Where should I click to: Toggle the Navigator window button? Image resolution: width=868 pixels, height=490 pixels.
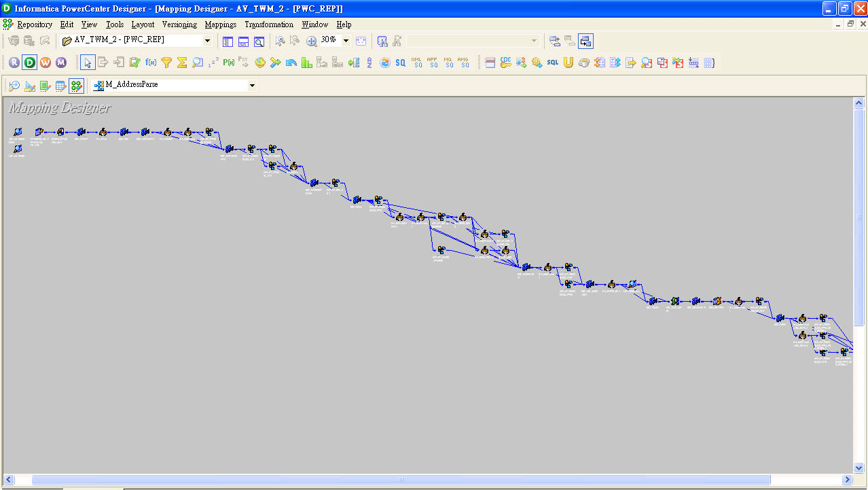(228, 41)
